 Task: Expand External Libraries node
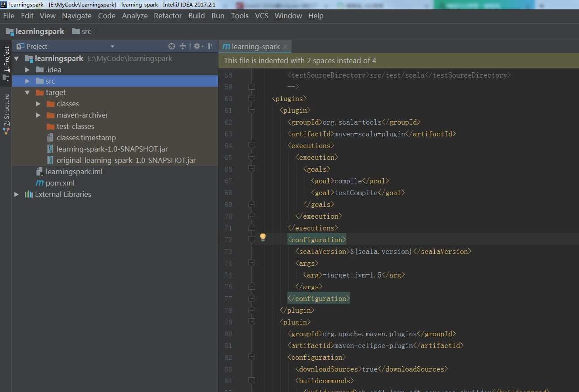coord(17,194)
